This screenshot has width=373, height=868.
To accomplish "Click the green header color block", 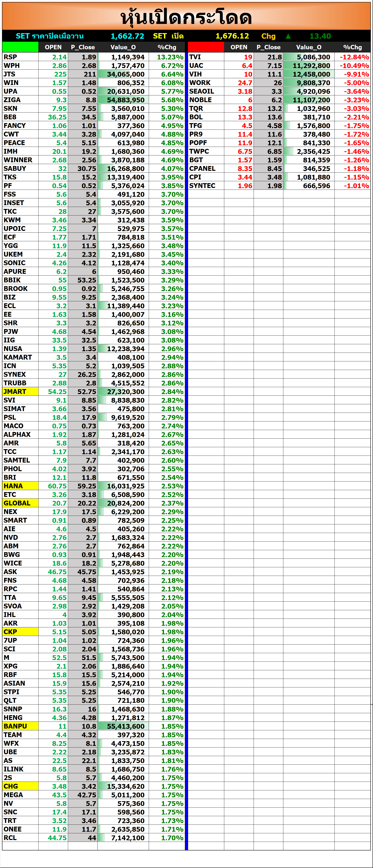I will point(20,47).
